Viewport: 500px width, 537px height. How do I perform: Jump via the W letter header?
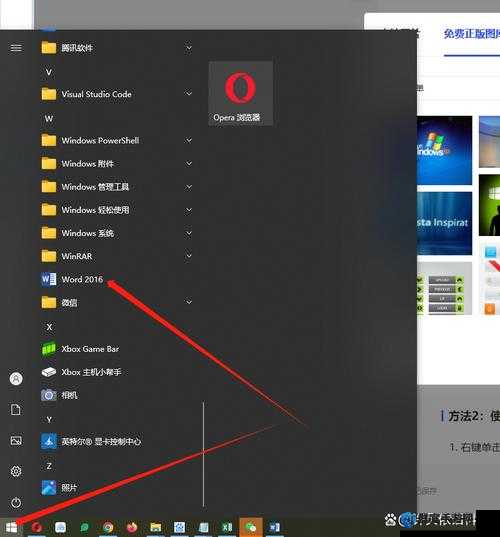(x=49, y=118)
